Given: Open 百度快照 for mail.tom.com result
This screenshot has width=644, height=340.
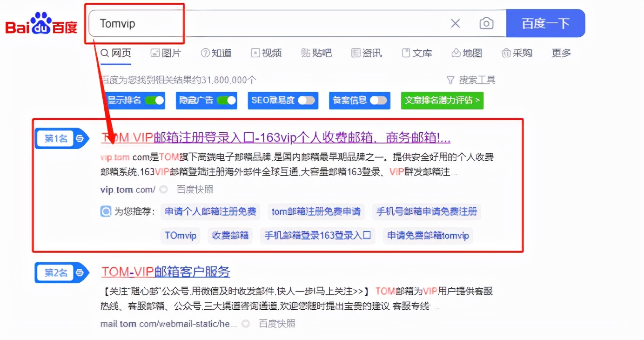Looking at the screenshot, I should [x=277, y=323].
